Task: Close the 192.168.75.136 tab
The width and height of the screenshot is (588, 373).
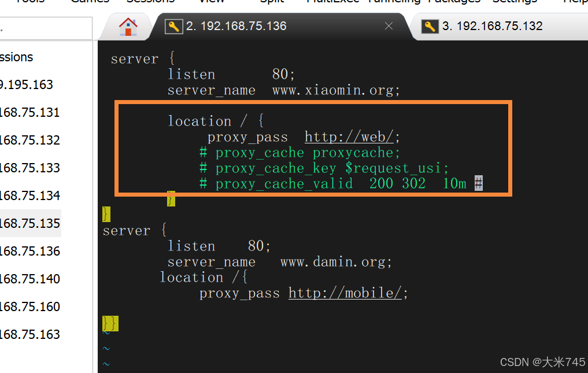Action: pyautogui.click(x=389, y=26)
